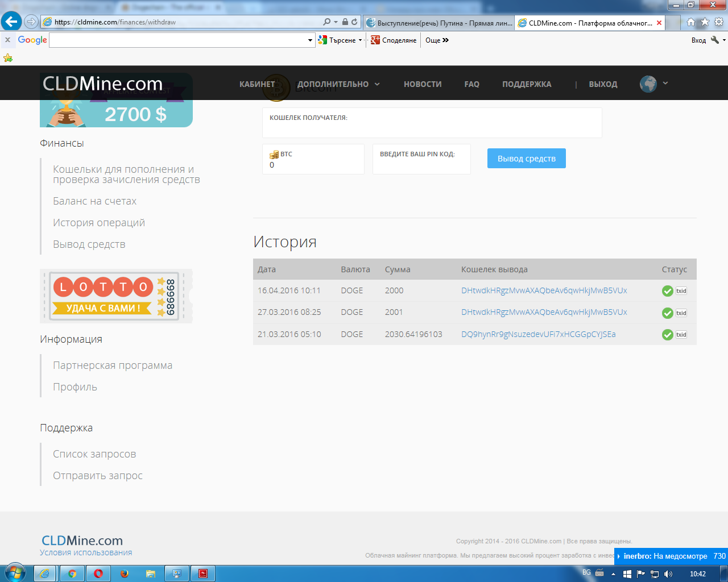Click the search magnifier in the address bar

326,22
